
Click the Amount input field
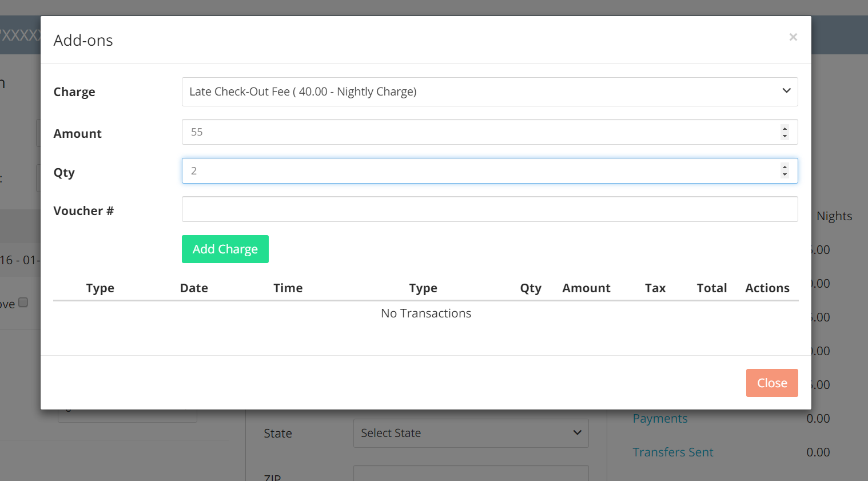(x=489, y=132)
